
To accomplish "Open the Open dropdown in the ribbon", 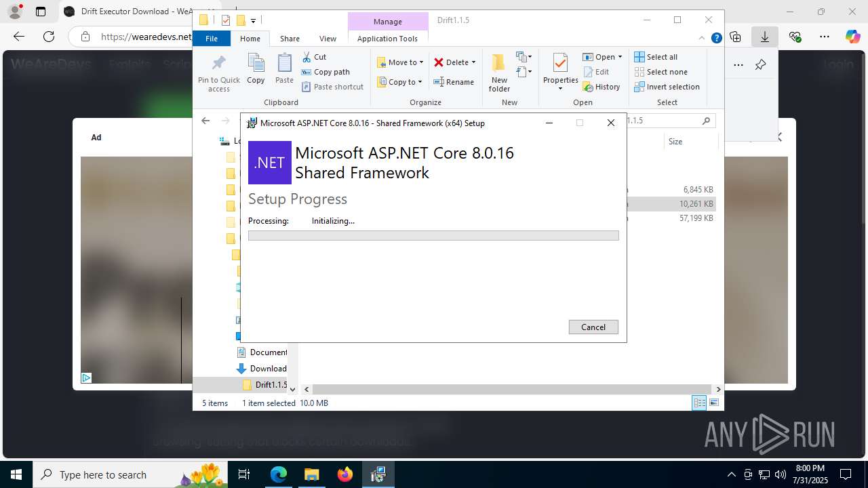I will [602, 57].
